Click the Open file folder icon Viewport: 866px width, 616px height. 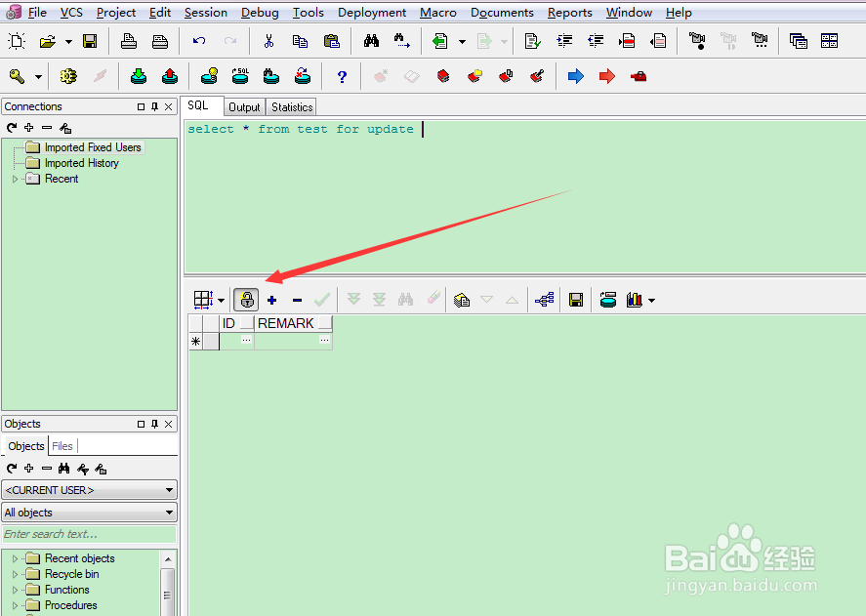tap(48, 41)
